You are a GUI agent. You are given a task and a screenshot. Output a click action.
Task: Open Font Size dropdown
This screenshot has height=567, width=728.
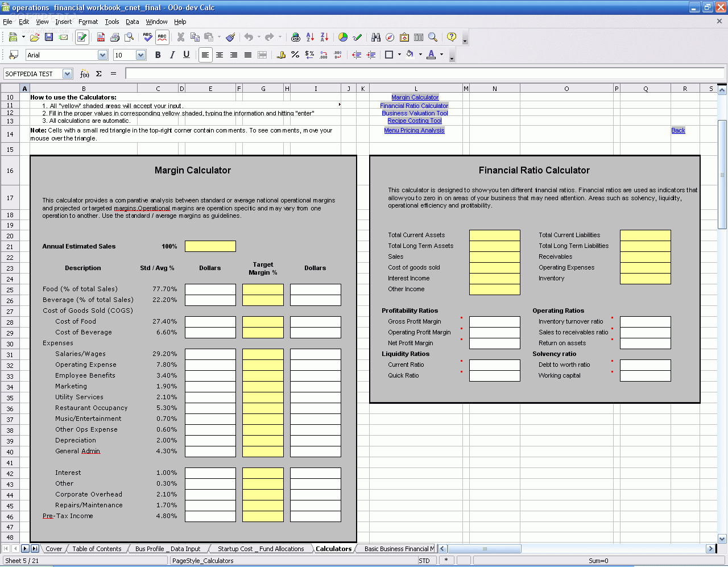point(141,55)
